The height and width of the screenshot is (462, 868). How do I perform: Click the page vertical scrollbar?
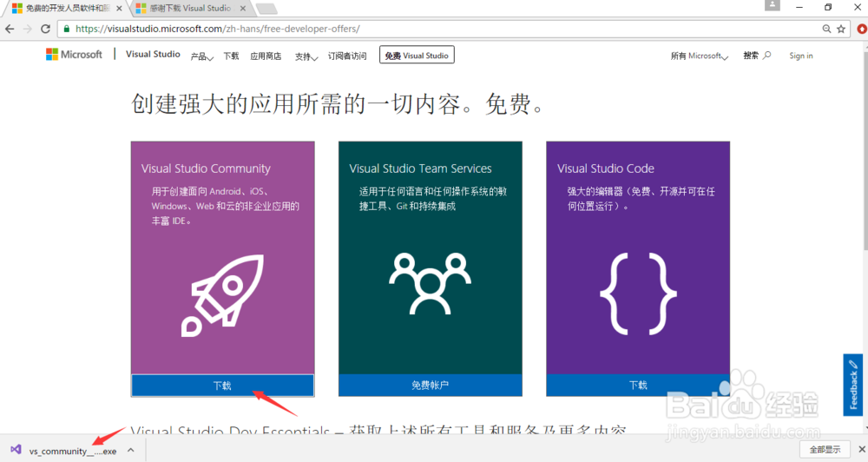pos(864,149)
